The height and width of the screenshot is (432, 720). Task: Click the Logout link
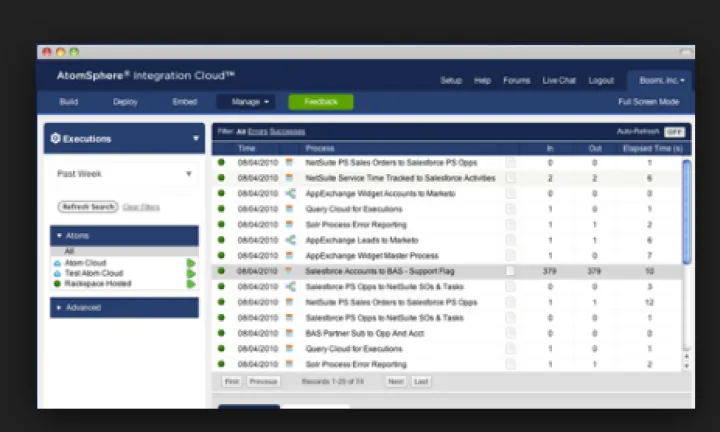[x=601, y=80]
